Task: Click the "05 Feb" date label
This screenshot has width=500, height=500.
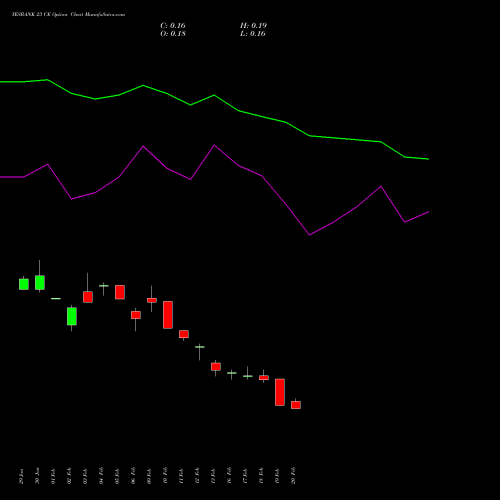Action: coord(117,476)
